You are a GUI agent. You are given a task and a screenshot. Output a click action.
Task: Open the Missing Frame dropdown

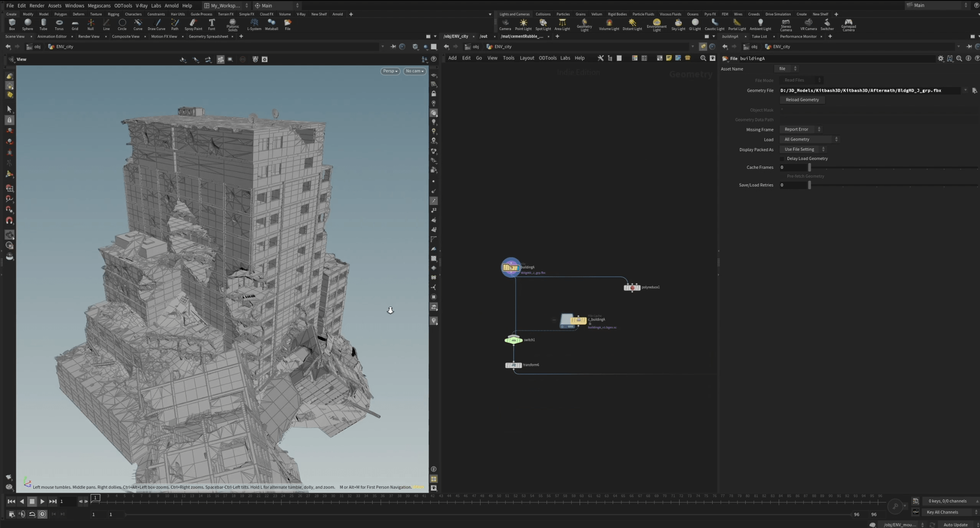(801, 129)
